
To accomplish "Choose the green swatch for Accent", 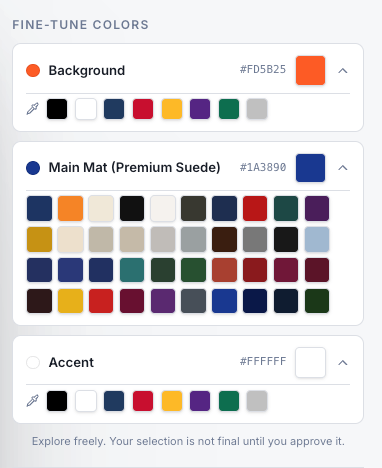I will [229, 401].
